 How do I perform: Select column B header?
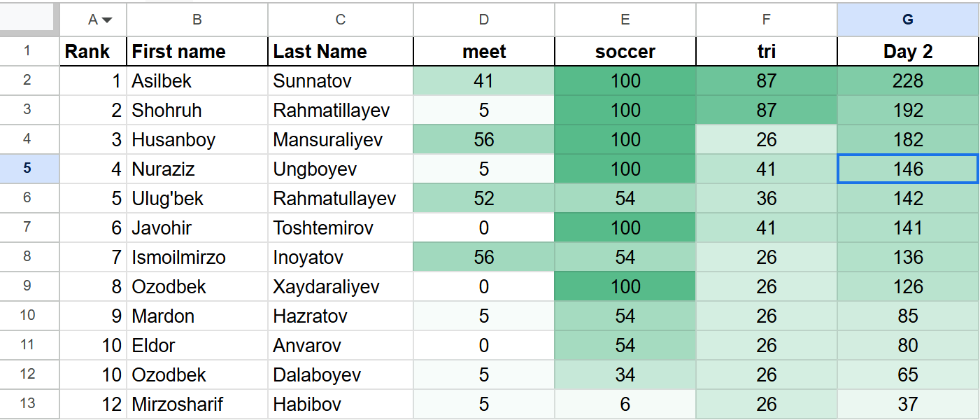click(197, 20)
